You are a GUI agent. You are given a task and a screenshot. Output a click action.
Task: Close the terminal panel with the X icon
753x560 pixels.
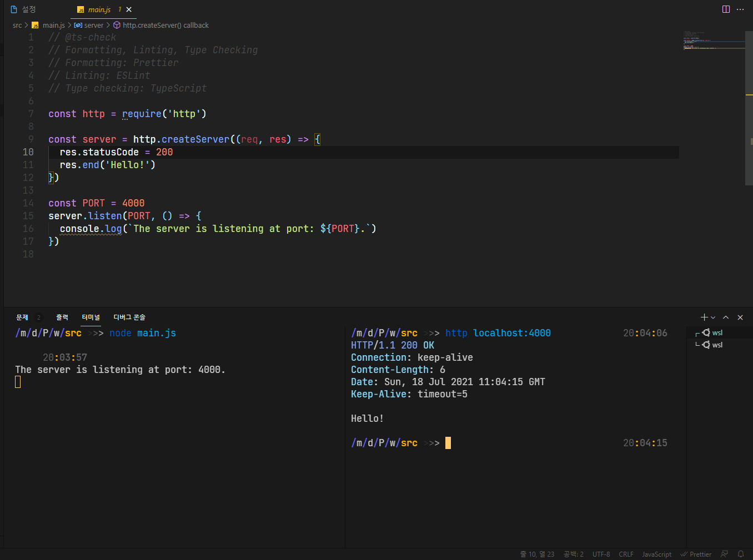tap(740, 317)
